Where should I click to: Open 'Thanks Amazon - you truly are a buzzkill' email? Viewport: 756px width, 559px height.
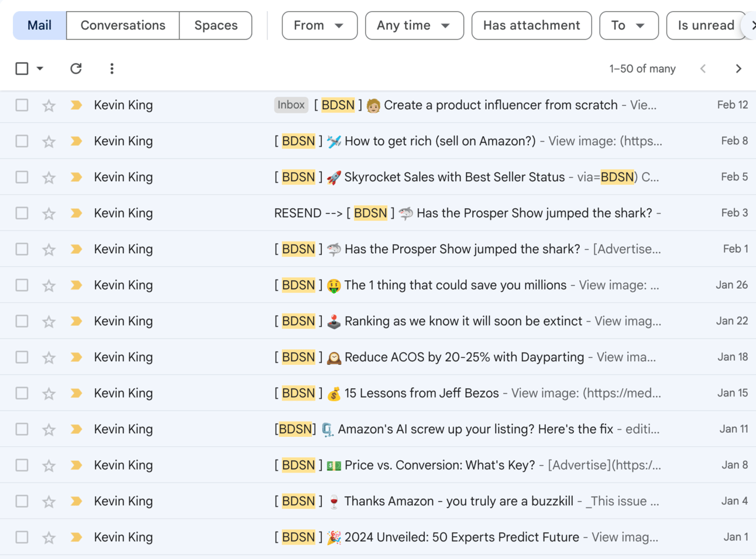(x=459, y=501)
